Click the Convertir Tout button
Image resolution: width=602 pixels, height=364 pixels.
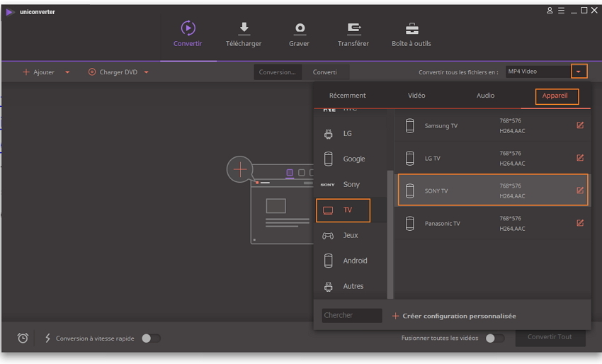(x=550, y=337)
